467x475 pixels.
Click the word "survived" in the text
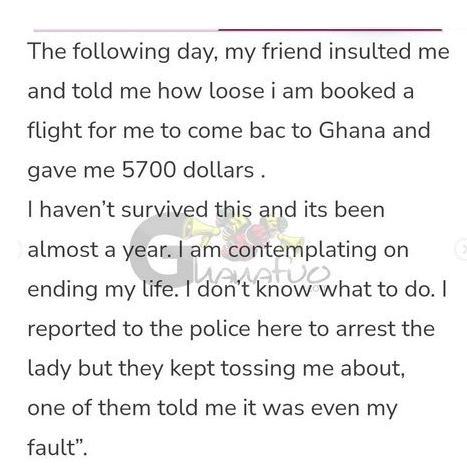pos(165,210)
